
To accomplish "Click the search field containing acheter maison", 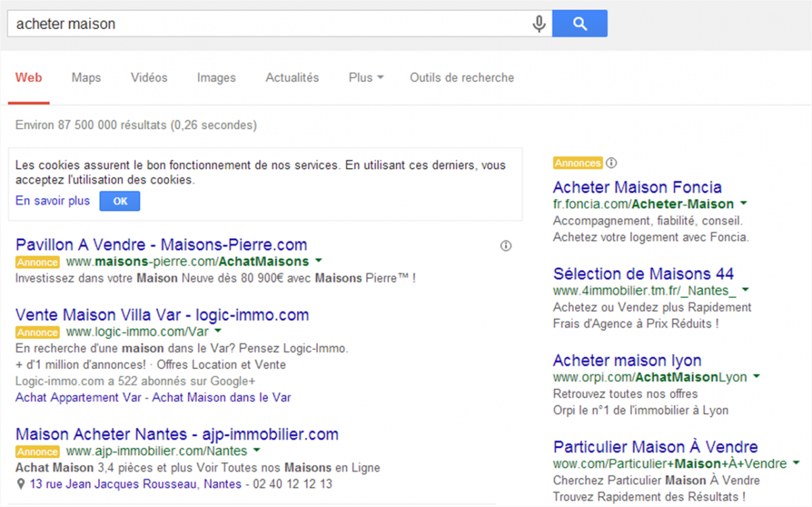I will (x=271, y=24).
